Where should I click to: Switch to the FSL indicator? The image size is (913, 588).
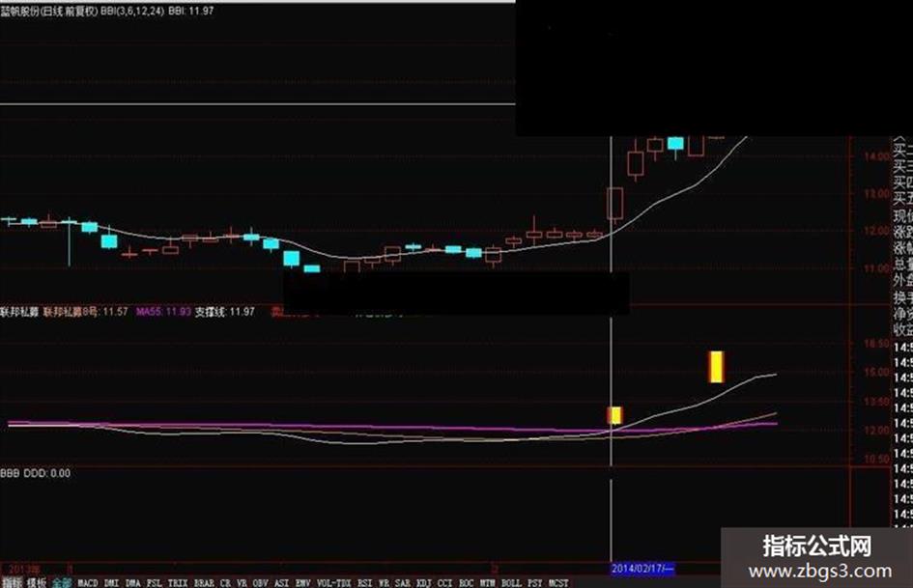coord(155,583)
